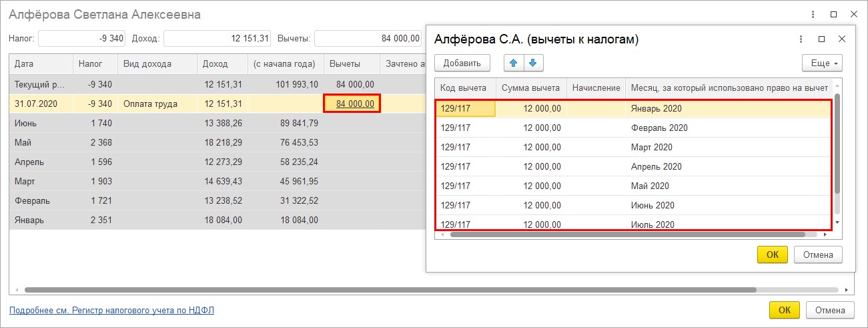This screenshot has width=868, height=328.
Task: Confirm deductions dialog with OK
Action: [x=773, y=255]
